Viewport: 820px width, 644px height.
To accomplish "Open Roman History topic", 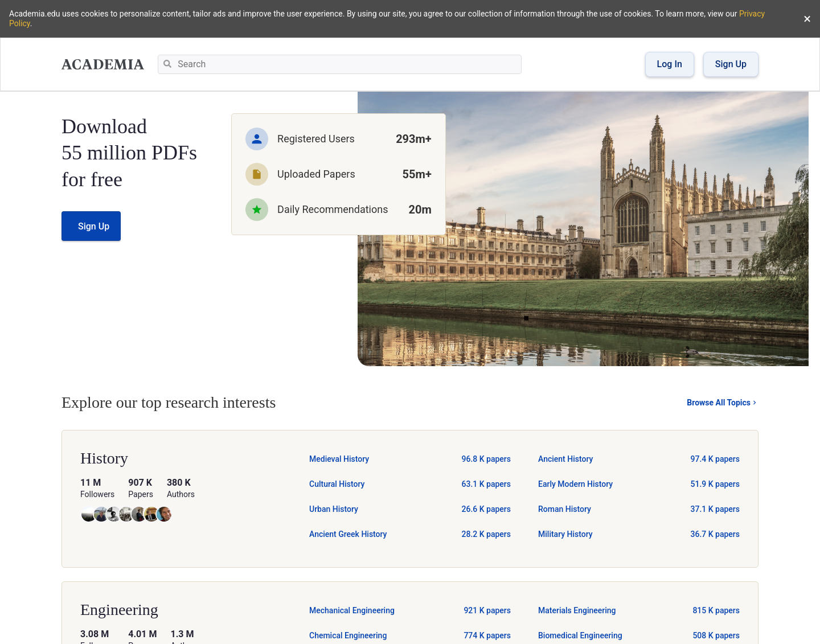I will click(564, 509).
